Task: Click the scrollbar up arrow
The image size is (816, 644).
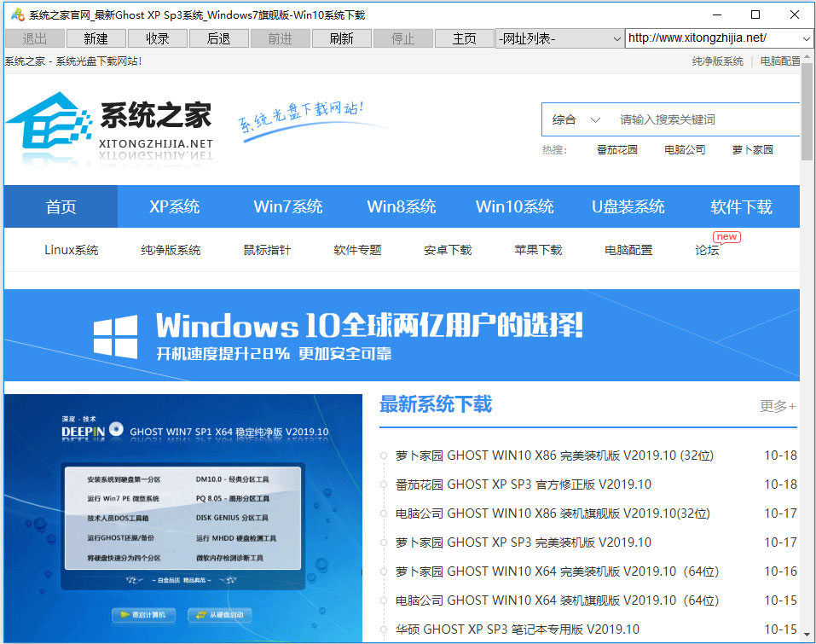Action: point(807,56)
